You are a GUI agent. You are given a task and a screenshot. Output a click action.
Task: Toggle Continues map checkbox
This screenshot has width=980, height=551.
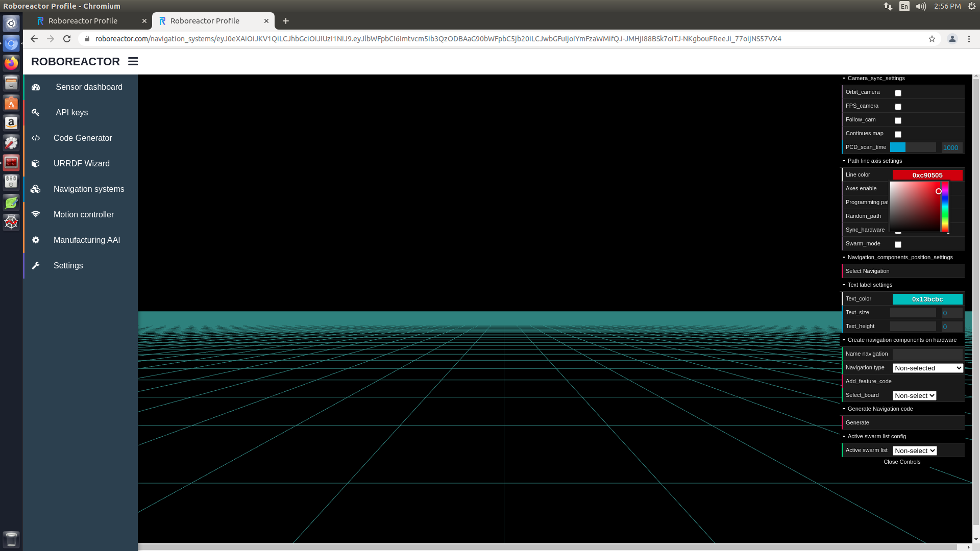pos(898,134)
